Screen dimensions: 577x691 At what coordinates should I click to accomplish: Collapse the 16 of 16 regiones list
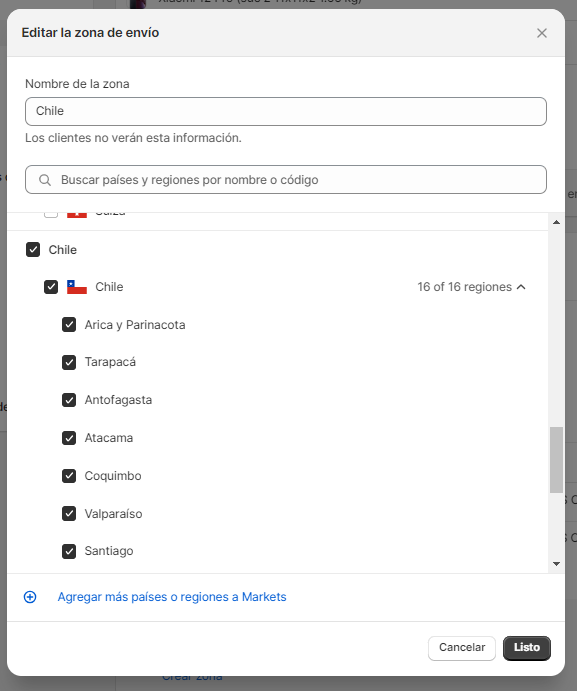click(x=472, y=287)
